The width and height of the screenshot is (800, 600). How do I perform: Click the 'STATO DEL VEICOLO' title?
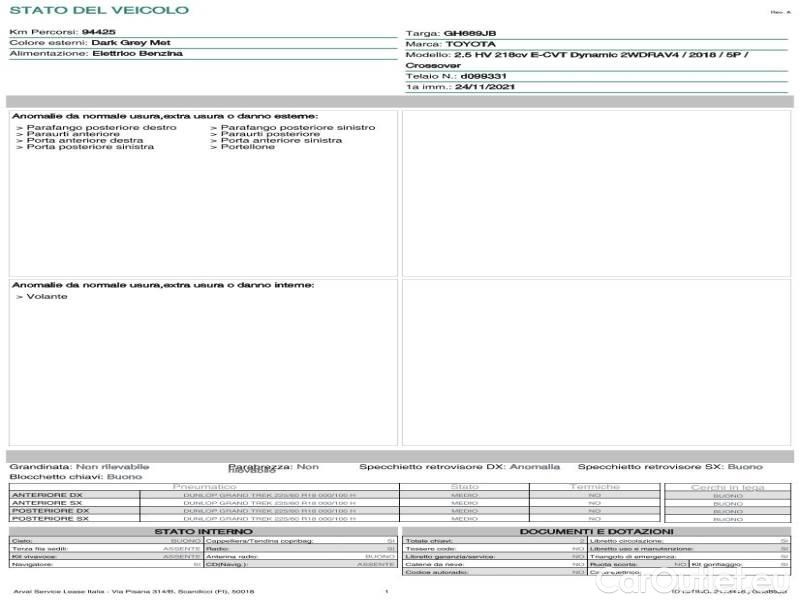pyautogui.click(x=98, y=10)
